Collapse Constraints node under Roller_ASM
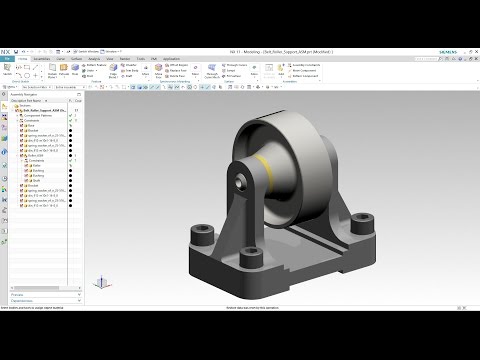The image size is (480, 360). (x=22, y=160)
